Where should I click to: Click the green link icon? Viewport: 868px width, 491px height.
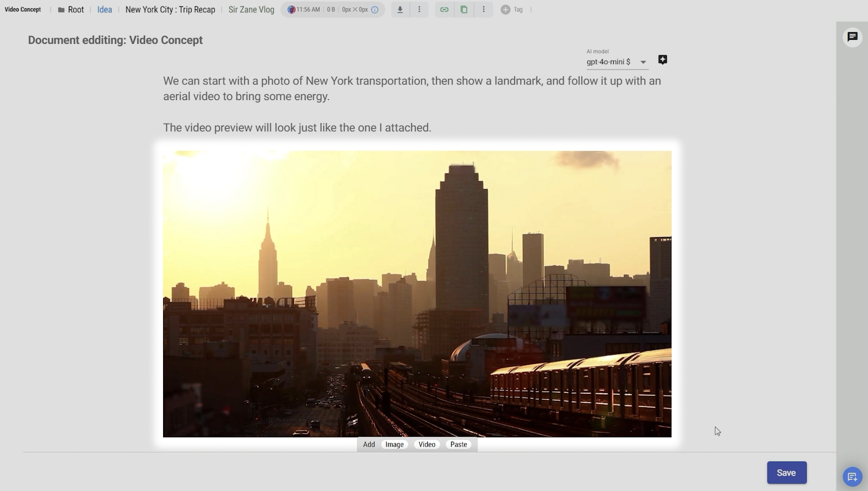coord(444,10)
